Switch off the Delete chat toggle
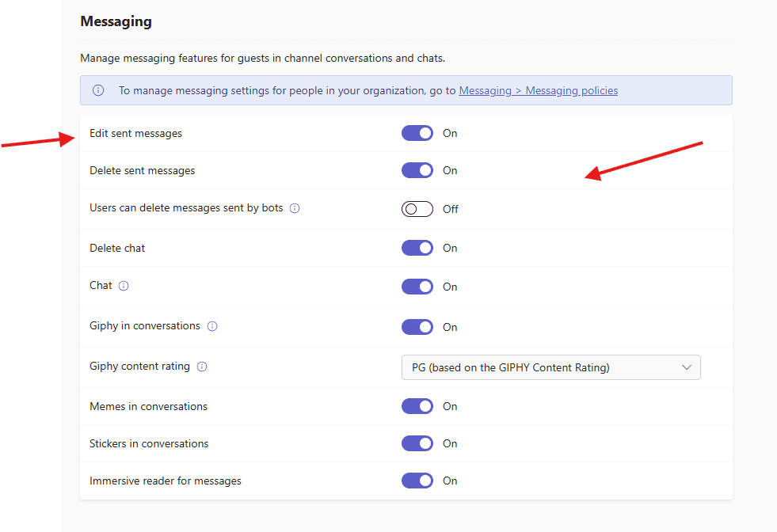Viewport: 777px width, 532px height. (x=417, y=248)
